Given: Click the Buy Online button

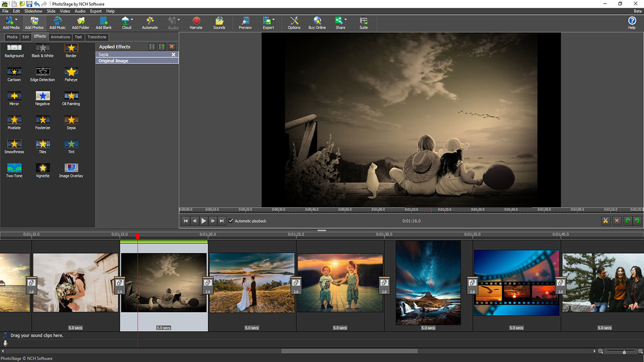Looking at the screenshot, I should tap(317, 23).
